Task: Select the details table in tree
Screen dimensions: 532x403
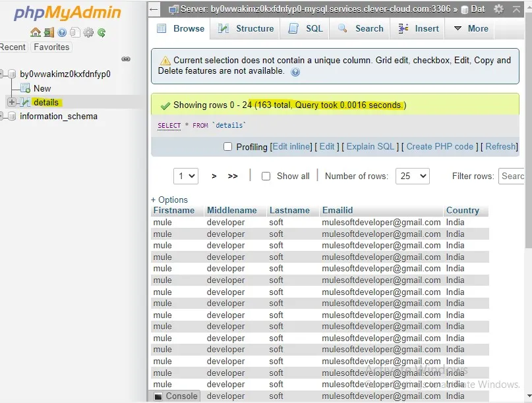Action: pyautogui.click(x=46, y=102)
